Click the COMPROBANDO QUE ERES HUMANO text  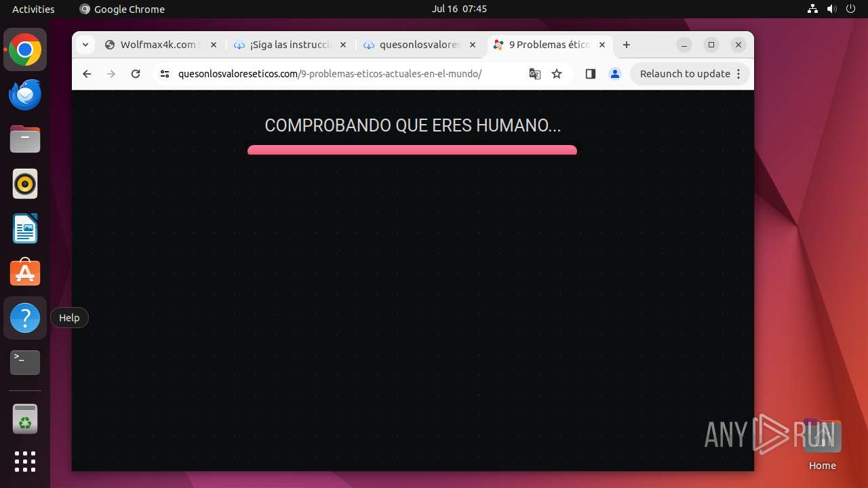412,125
